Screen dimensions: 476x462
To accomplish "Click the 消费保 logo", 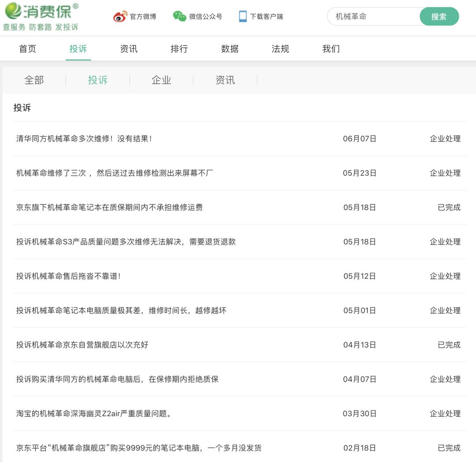I will (x=41, y=11).
